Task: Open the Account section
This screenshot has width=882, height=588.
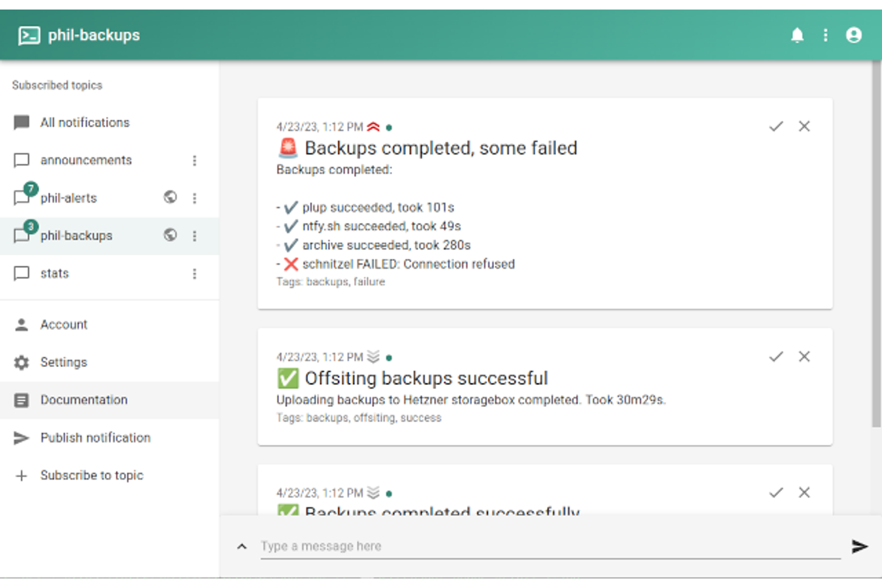Action: click(x=63, y=324)
